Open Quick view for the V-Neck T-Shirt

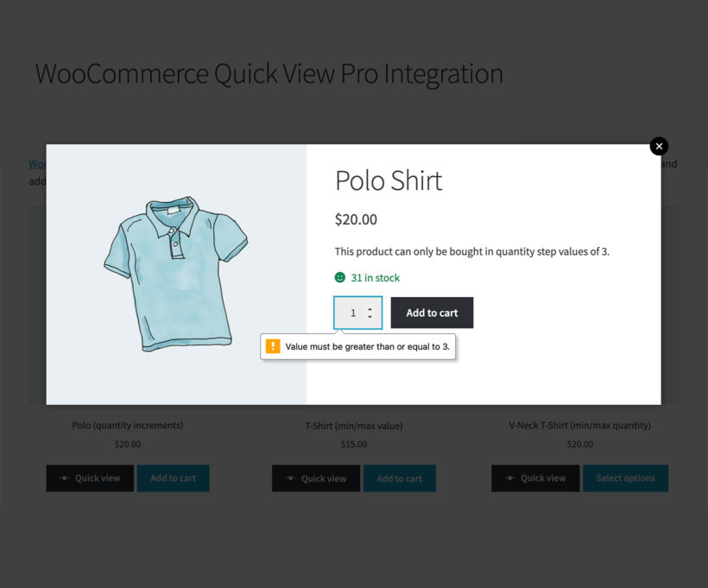coord(535,478)
